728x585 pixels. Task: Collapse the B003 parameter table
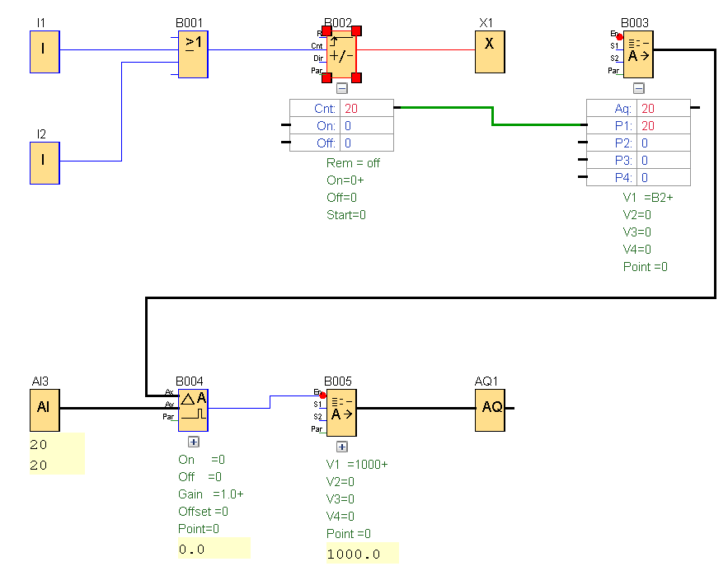pos(639,88)
